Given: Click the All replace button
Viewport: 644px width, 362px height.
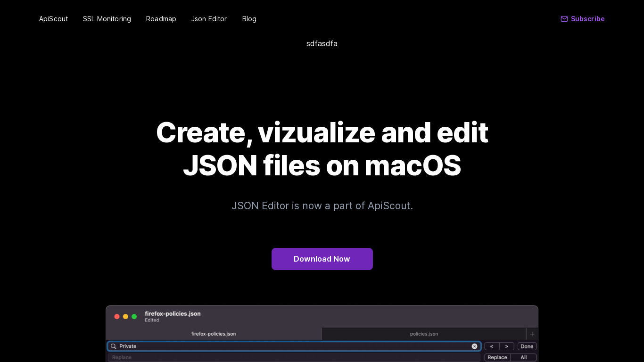Looking at the screenshot, I should (524, 358).
